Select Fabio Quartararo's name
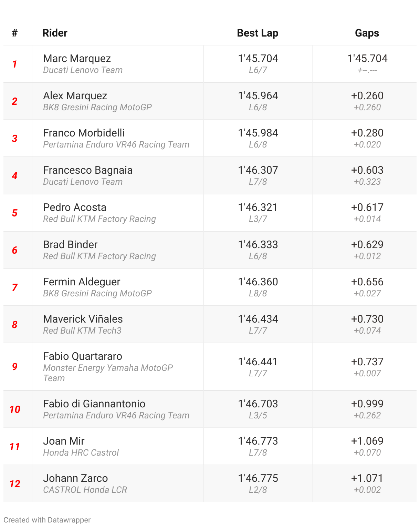Image resolution: width=420 pixels, height=528 pixels. tap(83, 356)
